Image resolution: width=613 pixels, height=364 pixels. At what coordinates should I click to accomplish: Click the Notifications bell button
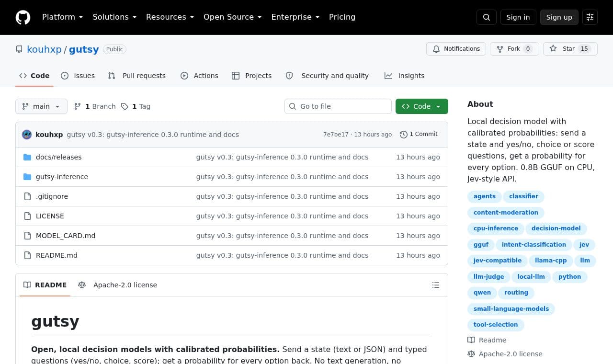tap(456, 49)
